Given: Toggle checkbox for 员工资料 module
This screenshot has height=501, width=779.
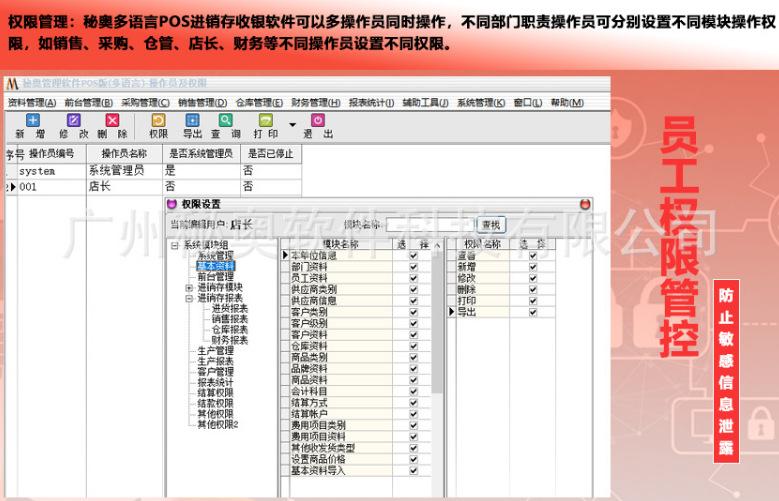Looking at the screenshot, I should click(x=413, y=278).
